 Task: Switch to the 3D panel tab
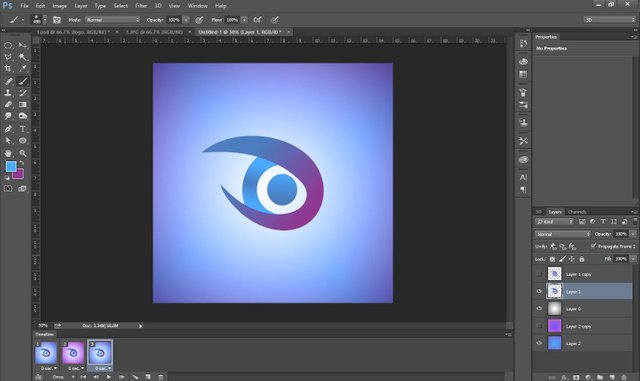pyautogui.click(x=539, y=212)
